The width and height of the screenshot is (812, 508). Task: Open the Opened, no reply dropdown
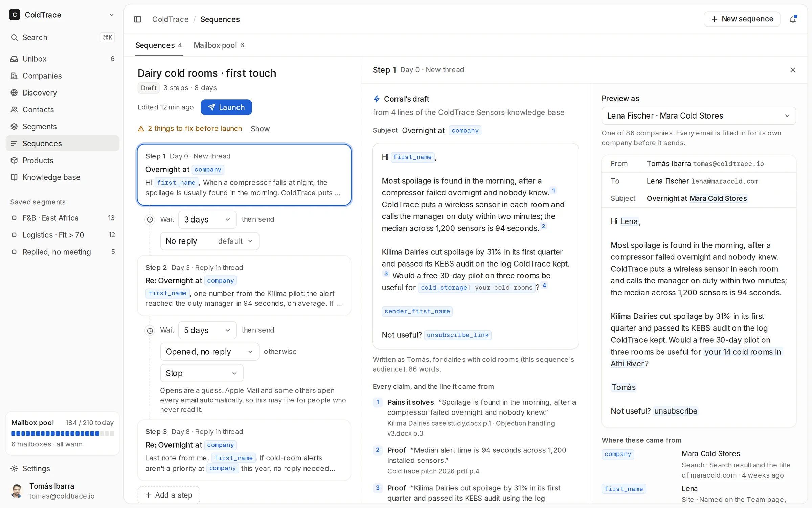pos(209,352)
